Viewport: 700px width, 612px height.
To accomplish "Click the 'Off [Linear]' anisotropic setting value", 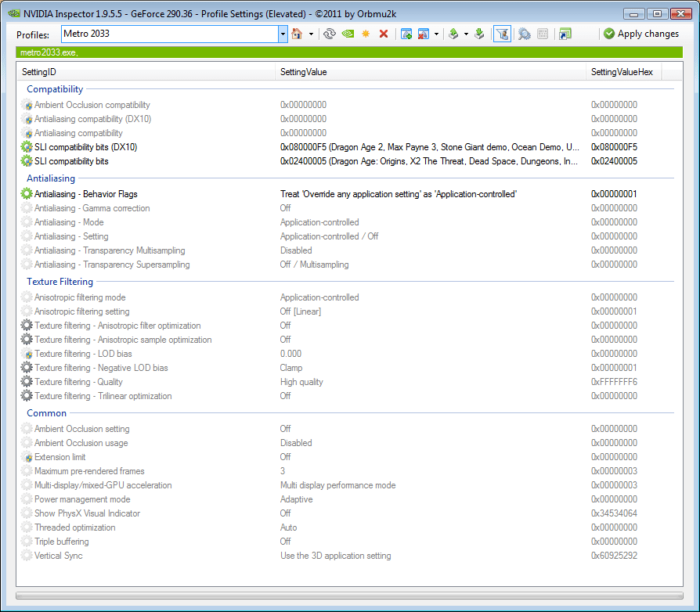I will 300,311.
